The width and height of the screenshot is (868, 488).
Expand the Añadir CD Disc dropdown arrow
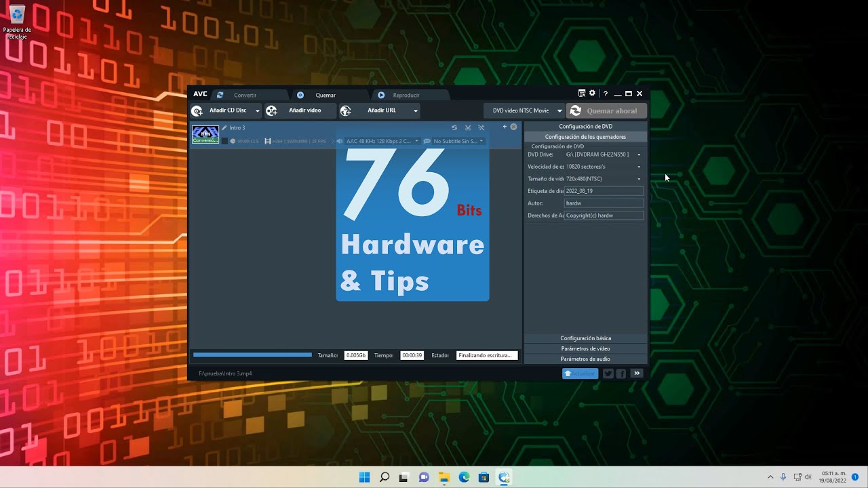pyautogui.click(x=258, y=110)
